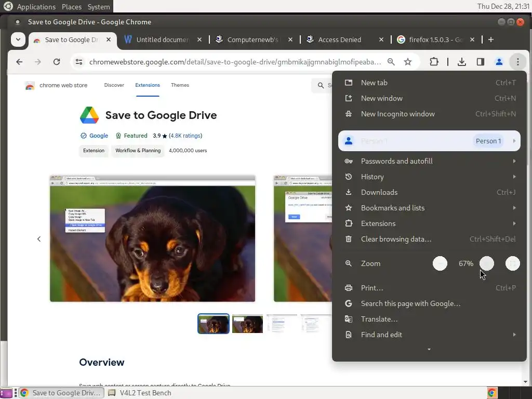
Task: Click the large puppy screenshot image
Action: click(x=152, y=238)
